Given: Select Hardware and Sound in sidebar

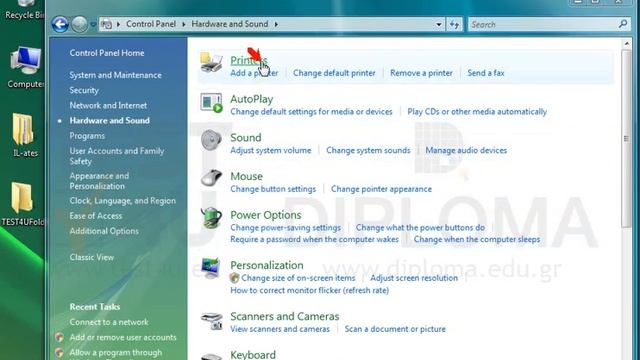Looking at the screenshot, I should pyautogui.click(x=110, y=120).
